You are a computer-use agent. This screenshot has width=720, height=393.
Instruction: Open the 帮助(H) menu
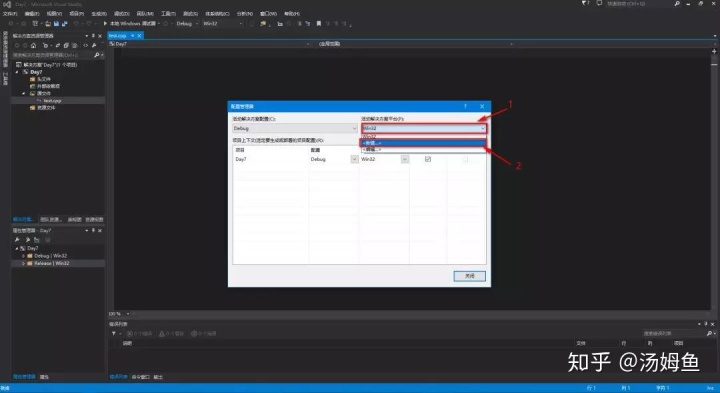[292, 14]
